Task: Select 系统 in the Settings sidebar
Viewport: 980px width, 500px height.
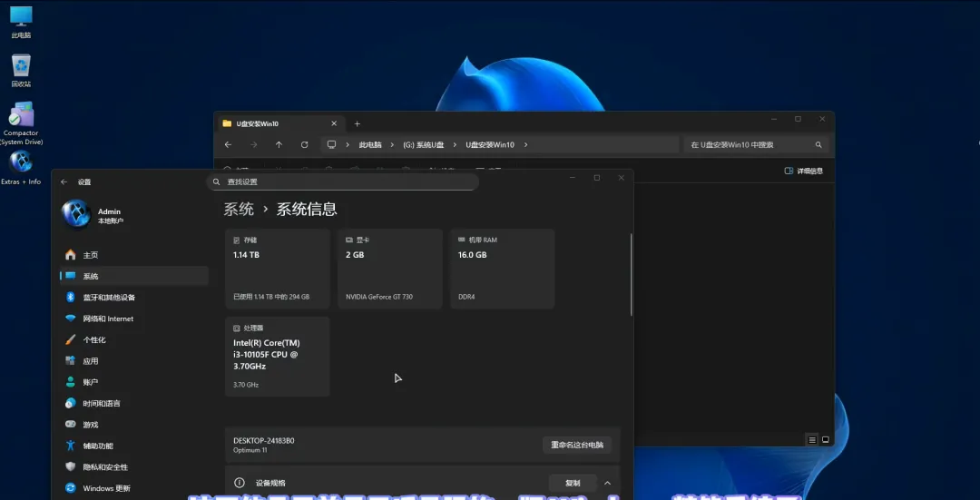Action: [134, 276]
